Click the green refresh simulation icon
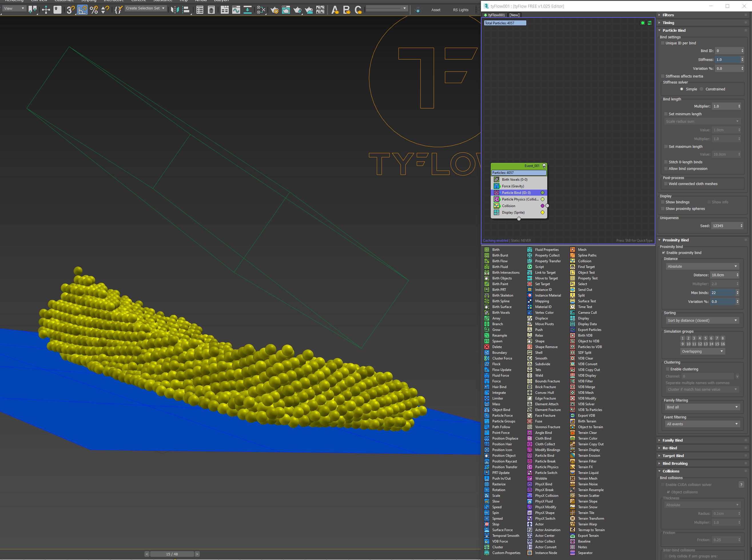Screen dimensions: 752x560 (649, 23)
